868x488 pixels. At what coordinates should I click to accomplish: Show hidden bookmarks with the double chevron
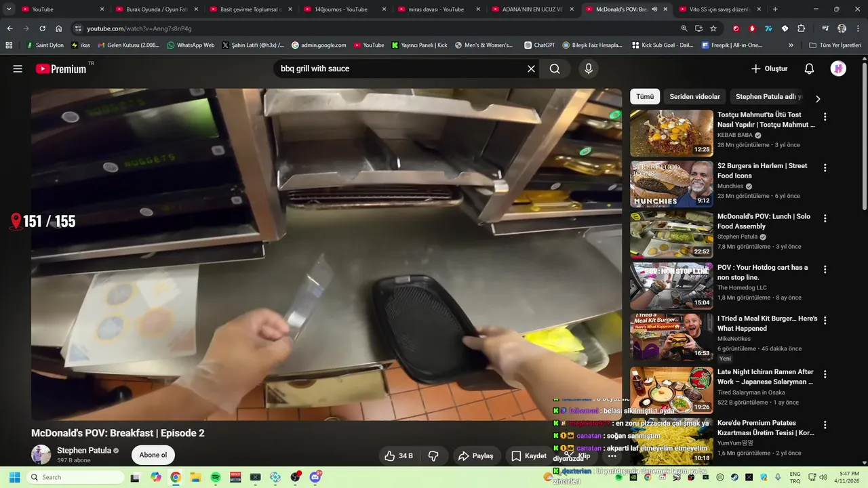[x=791, y=45]
